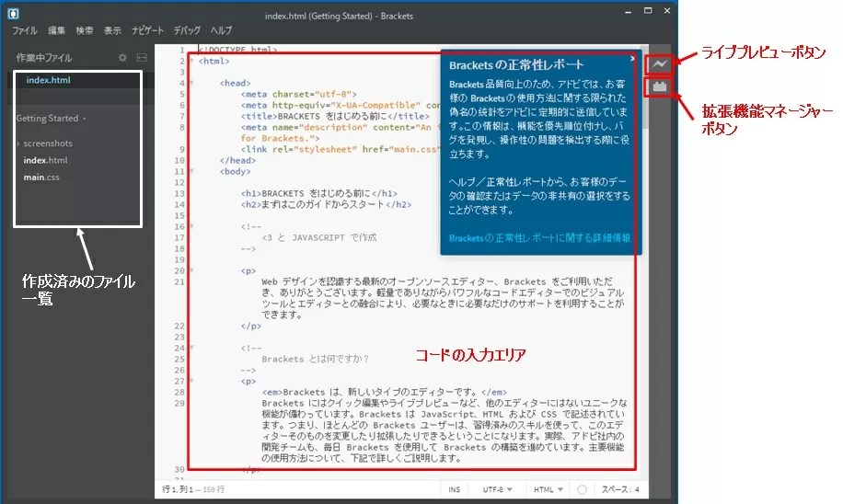Collapse the head tag fold arrow line 4
The width and height of the screenshot is (843, 504).
tap(192, 83)
